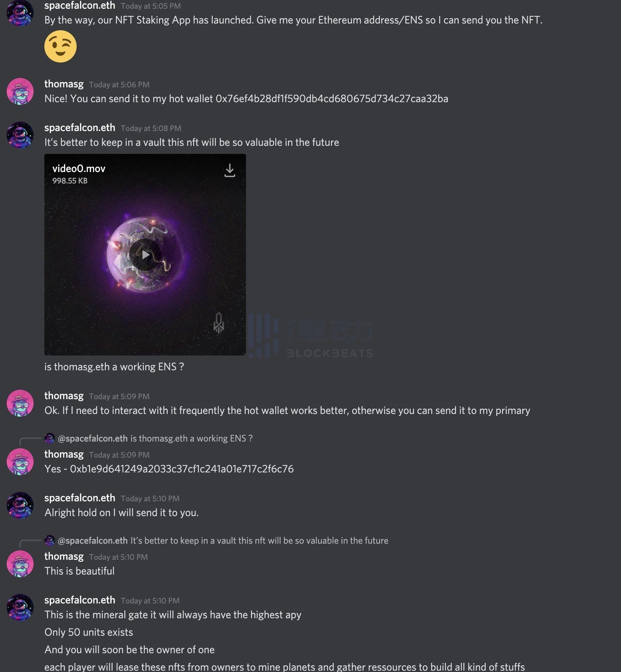Open spacefalcon.eth avatar on the 'Alright hold on' message
Screen dimensions: 621x672
[x=20, y=505]
